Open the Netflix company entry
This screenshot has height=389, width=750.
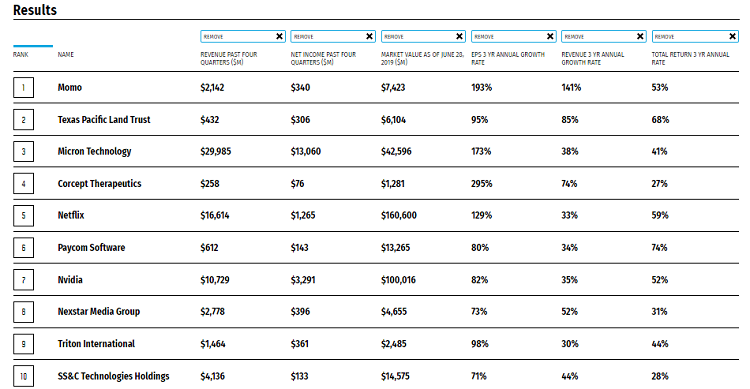[x=71, y=215]
